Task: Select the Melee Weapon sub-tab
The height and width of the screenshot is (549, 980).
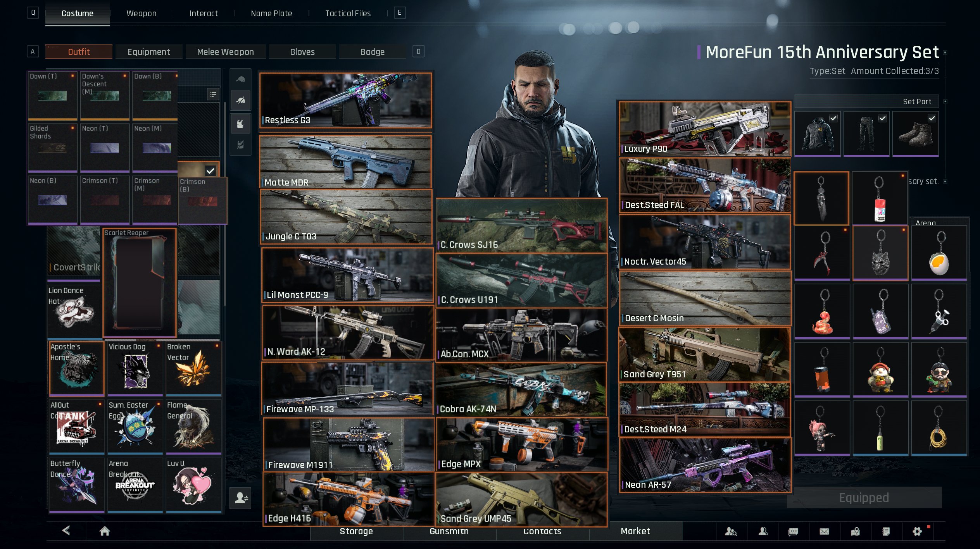Action: [x=226, y=52]
